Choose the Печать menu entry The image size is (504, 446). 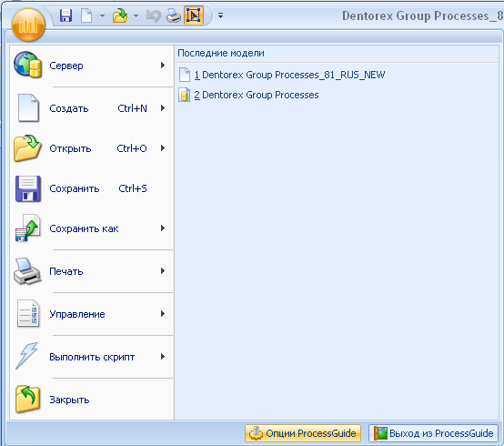tap(92, 271)
